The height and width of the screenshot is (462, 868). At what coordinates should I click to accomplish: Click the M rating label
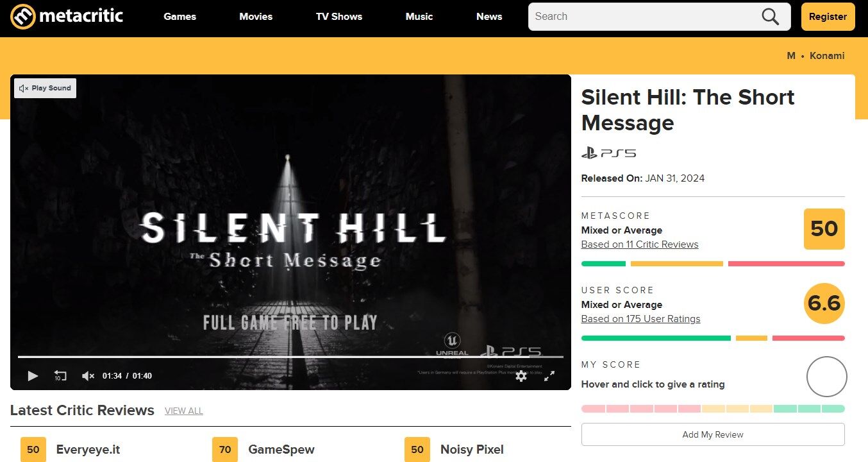(791, 56)
